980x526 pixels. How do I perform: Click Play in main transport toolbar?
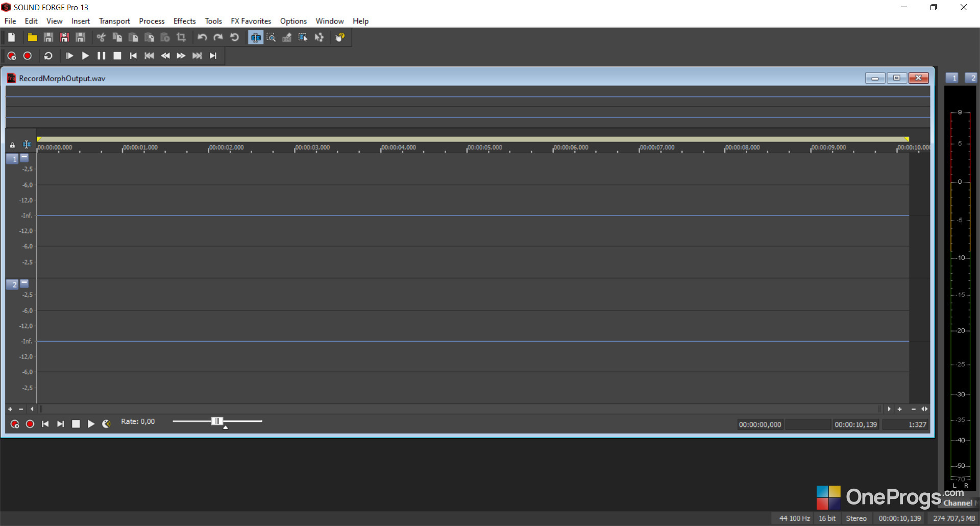point(85,56)
